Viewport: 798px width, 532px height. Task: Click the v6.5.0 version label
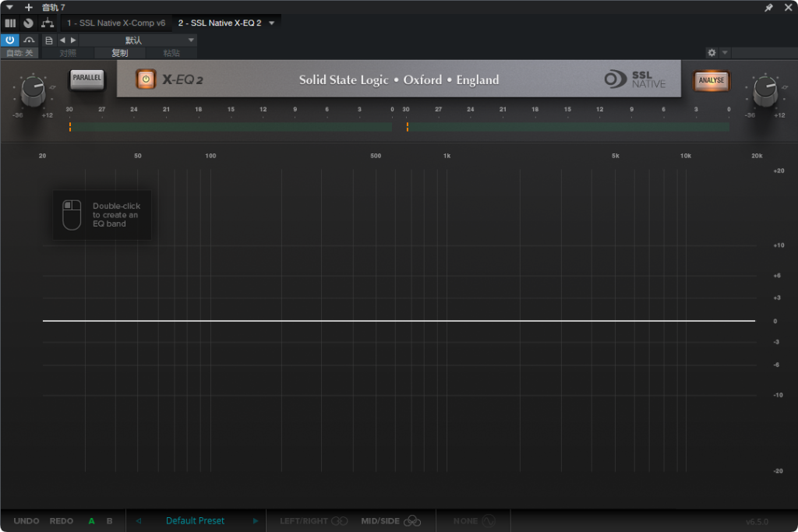pyautogui.click(x=757, y=521)
